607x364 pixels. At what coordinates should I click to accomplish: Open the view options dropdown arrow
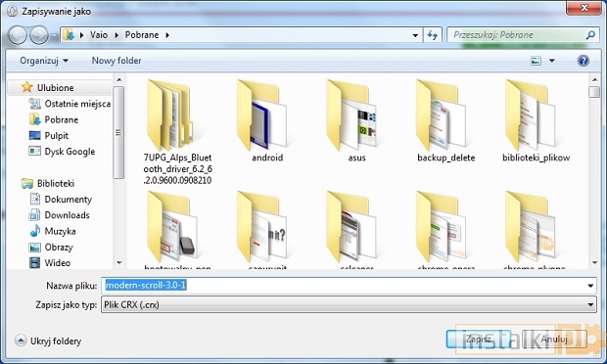(x=551, y=61)
